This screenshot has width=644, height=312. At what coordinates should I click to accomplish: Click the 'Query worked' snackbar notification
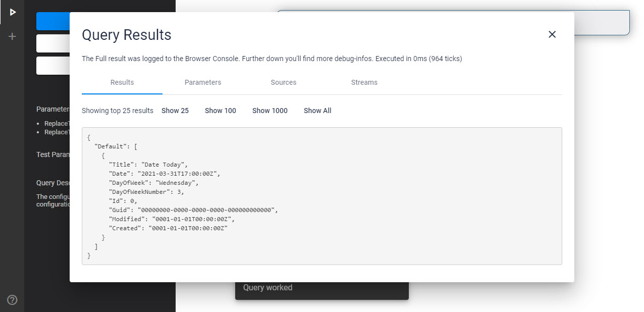click(x=322, y=291)
